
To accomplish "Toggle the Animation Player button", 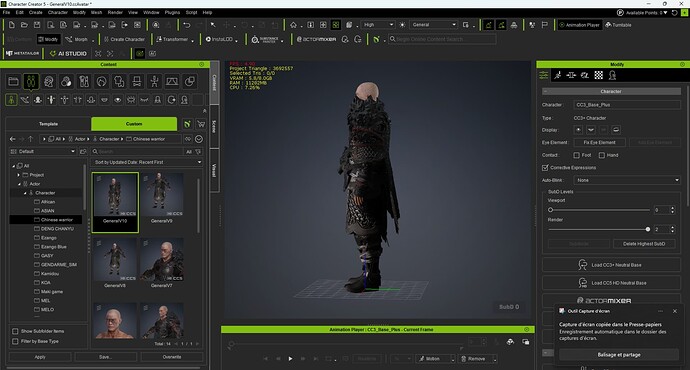I will (579, 25).
